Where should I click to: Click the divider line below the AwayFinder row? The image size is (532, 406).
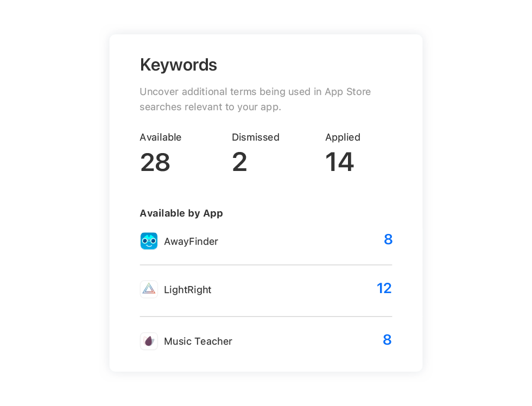coord(266,265)
